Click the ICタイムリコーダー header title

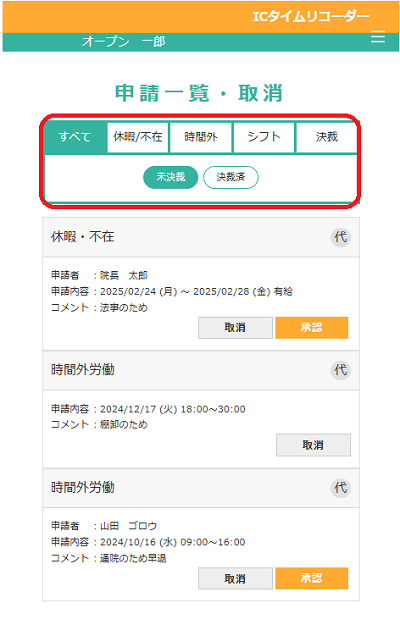coord(311,16)
